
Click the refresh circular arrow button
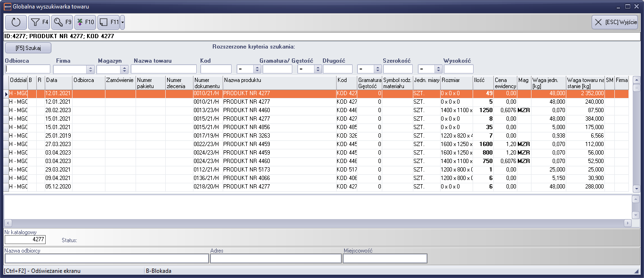coord(16,22)
